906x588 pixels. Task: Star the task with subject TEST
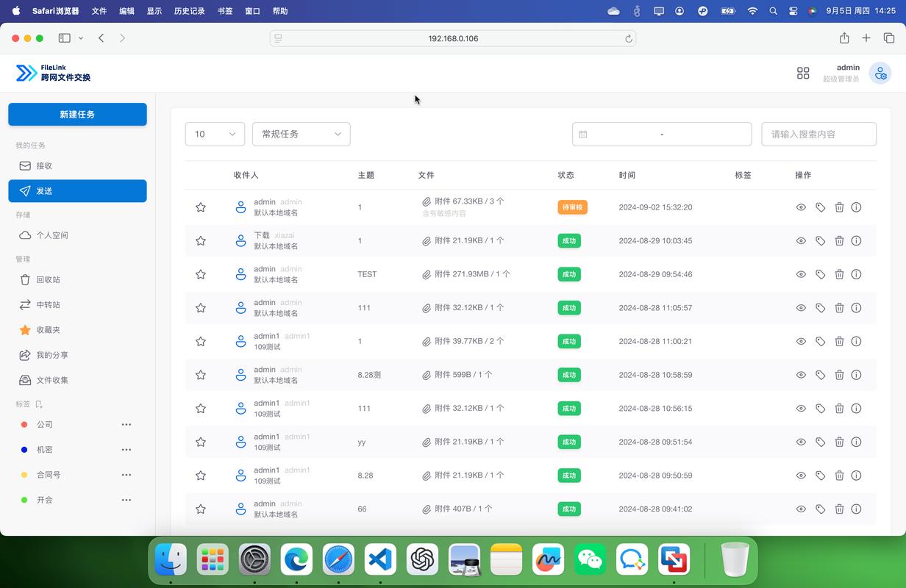pyautogui.click(x=200, y=274)
